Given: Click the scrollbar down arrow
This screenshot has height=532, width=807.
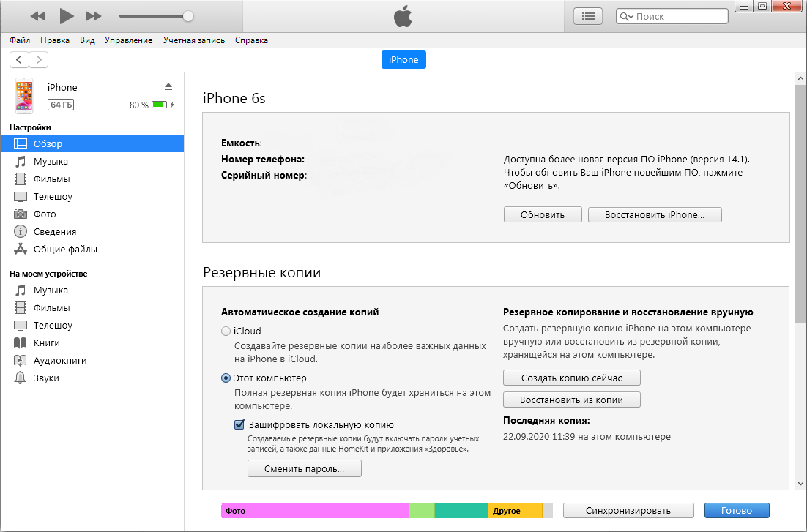Looking at the screenshot, I should tap(800, 484).
